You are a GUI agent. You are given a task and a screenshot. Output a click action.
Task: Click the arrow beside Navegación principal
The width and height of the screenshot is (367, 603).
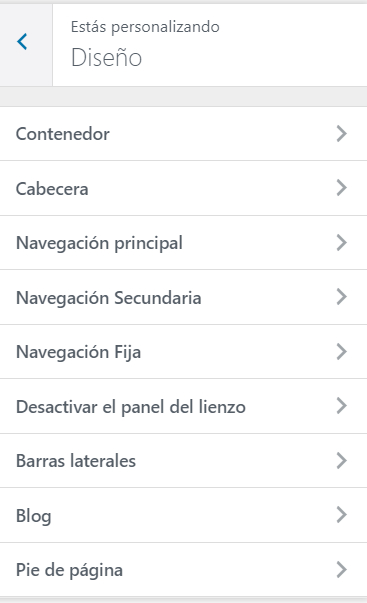[x=342, y=243]
